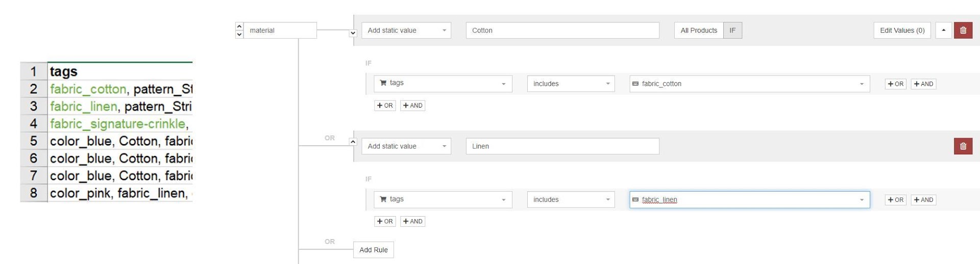Delete the Linen rule with the trash icon
Image resolution: width=980 pixels, height=264 pixels.
click(x=963, y=146)
